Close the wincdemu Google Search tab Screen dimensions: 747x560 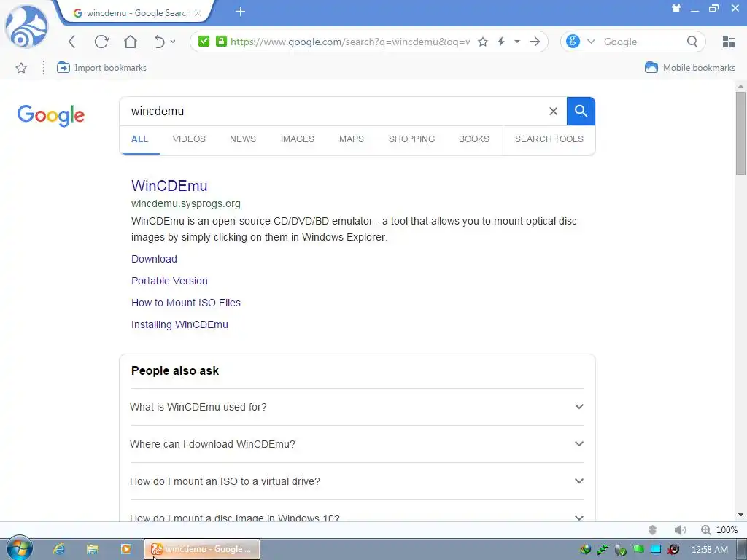point(198,13)
